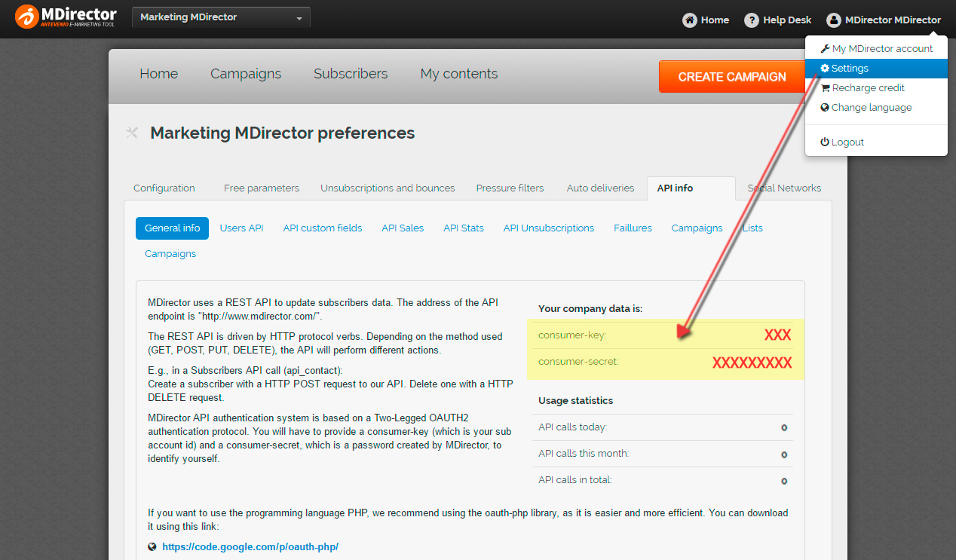This screenshot has height=560, width=956.
Task: Click the "Your company data is:" heading
Action: tap(590, 309)
